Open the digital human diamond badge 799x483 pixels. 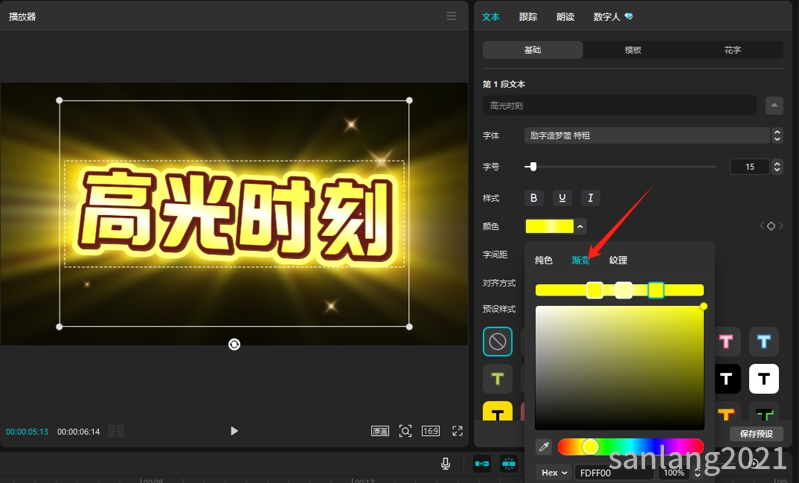pos(629,16)
